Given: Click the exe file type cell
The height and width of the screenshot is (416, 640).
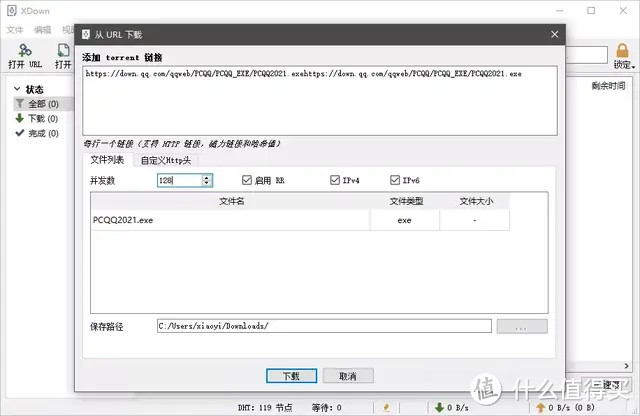Looking at the screenshot, I should click(404, 220).
